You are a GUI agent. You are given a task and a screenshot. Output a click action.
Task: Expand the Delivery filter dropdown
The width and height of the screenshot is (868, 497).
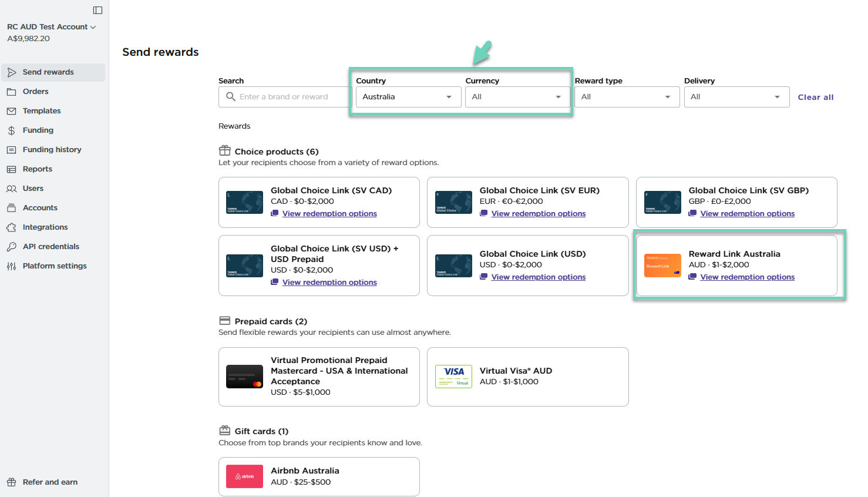coord(736,97)
